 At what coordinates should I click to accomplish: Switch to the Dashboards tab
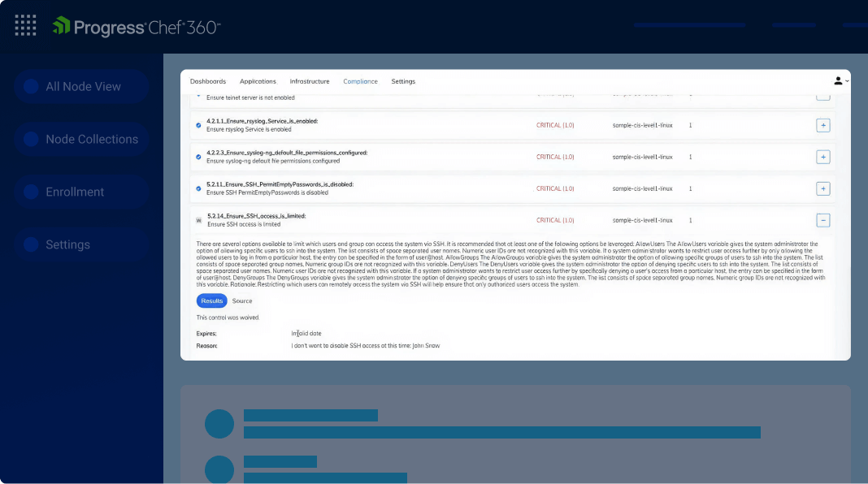208,81
